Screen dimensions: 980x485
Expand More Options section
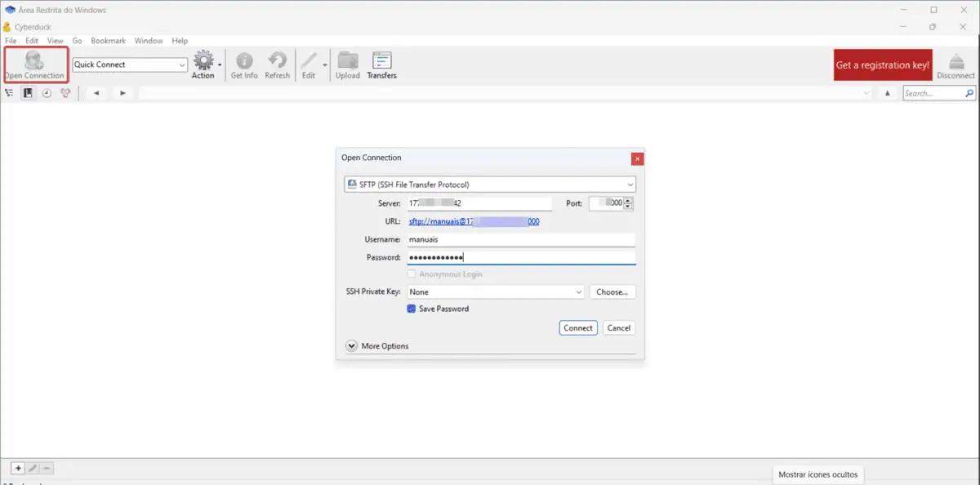coord(351,346)
